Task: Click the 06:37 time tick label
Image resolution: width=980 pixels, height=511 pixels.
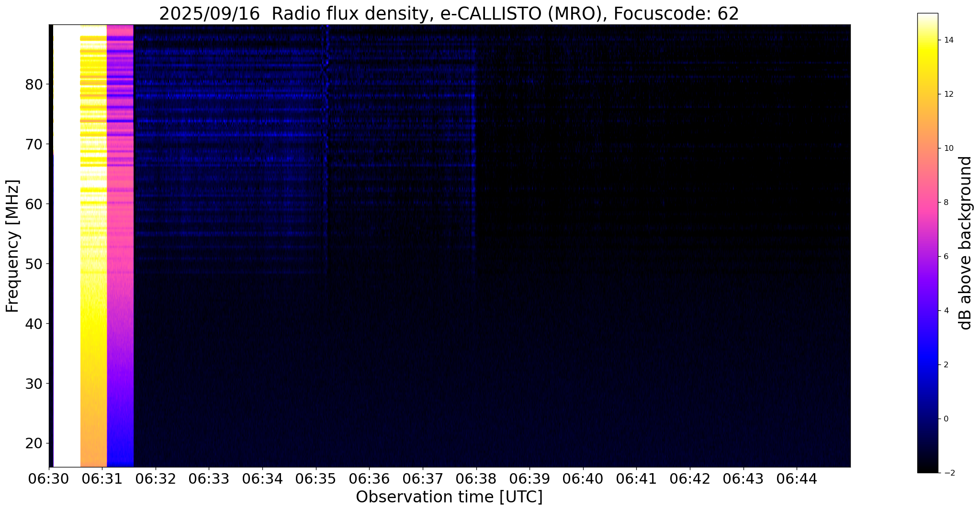Action: tap(423, 478)
